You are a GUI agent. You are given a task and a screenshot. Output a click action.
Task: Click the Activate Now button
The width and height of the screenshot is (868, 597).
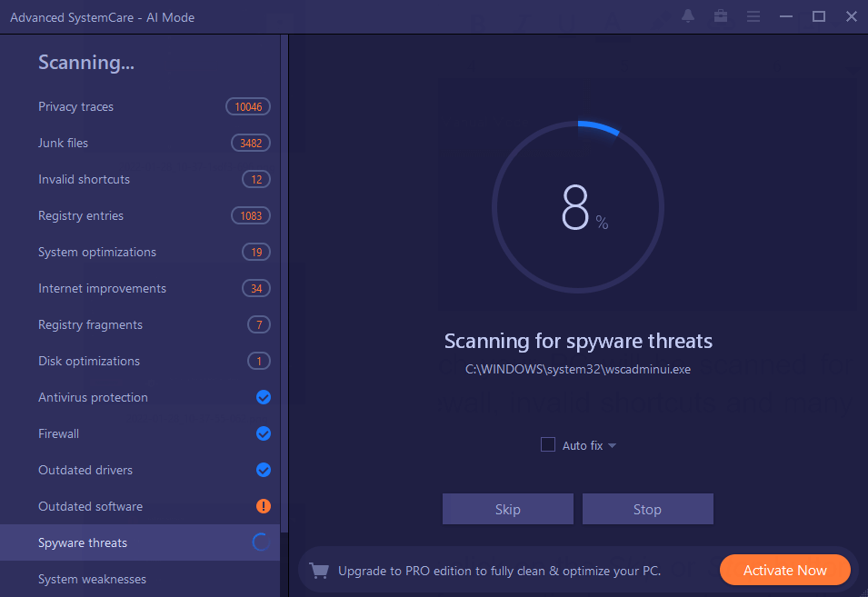point(785,570)
